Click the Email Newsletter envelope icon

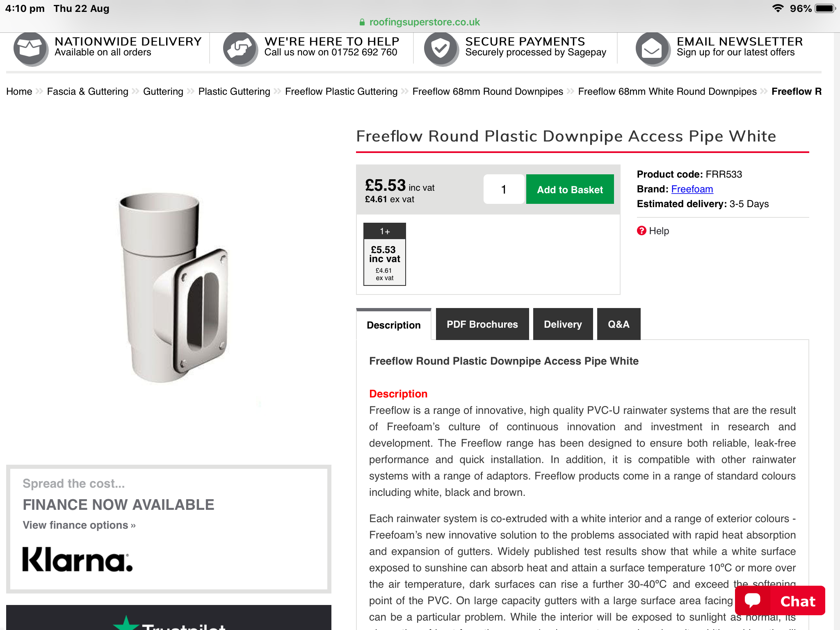[653, 49]
